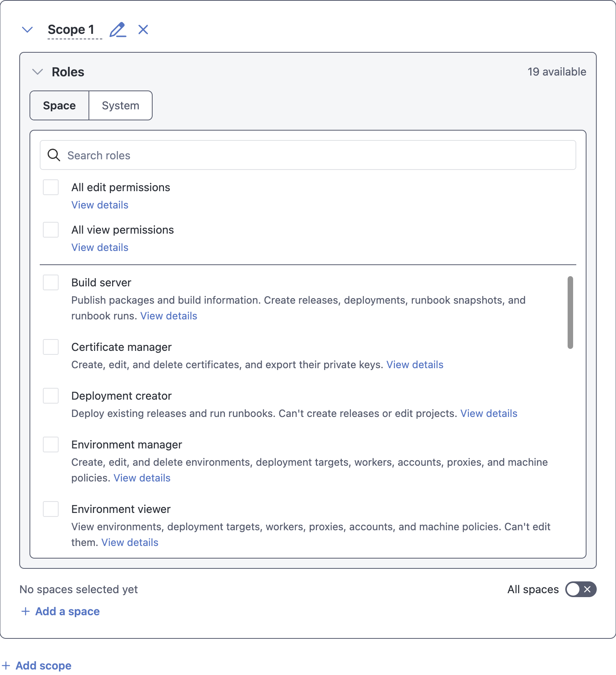
Task: Click the 'No spaces selected yet' text
Action: pyautogui.click(x=79, y=589)
